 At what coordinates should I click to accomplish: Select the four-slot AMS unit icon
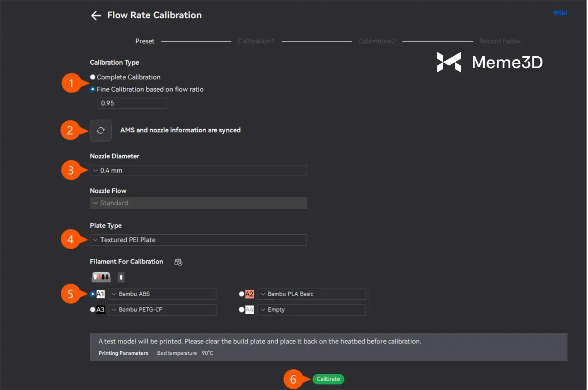[101, 277]
